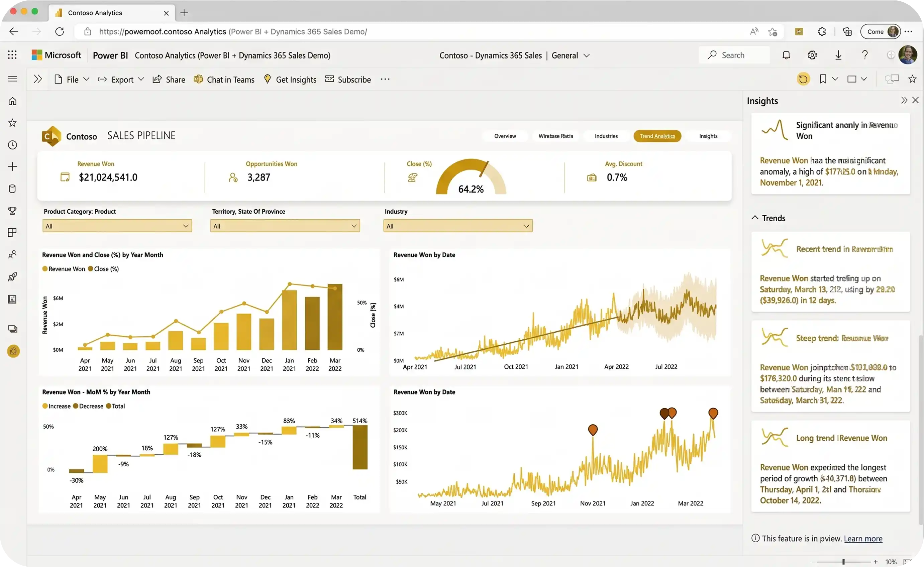Click the browser refresh button
Image resolution: width=924 pixels, height=567 pixels.
(x=60, y=31)
